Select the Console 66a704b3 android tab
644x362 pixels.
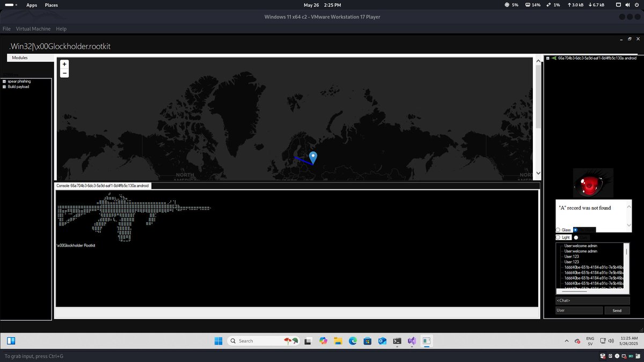[x=103, y=185]
